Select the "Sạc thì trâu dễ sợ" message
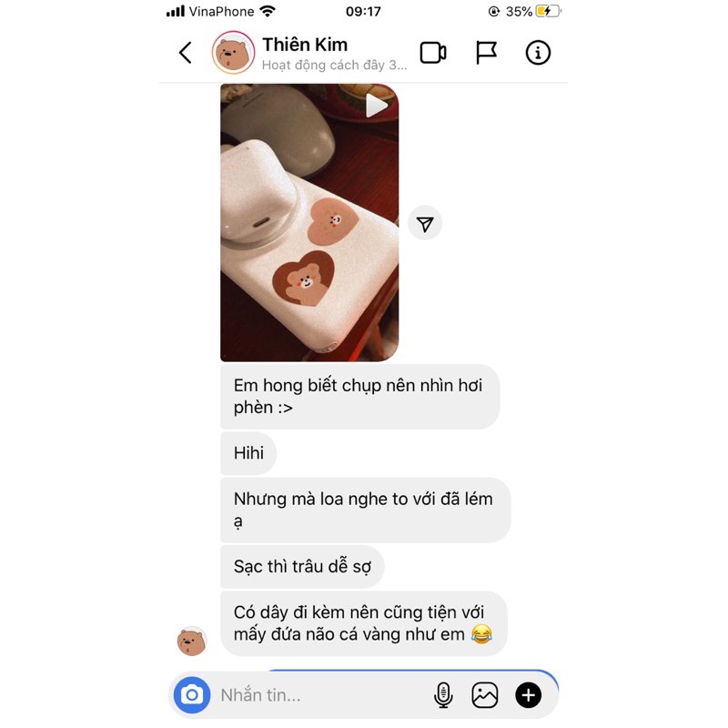The image size is (728, 728). click(302, 566)
